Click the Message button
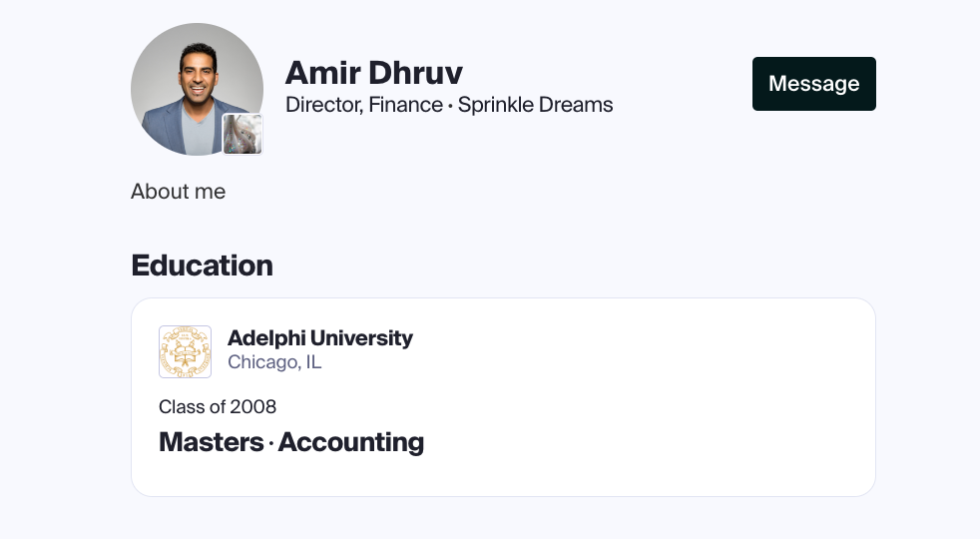980x539 pixels. [x=813, y=84]
